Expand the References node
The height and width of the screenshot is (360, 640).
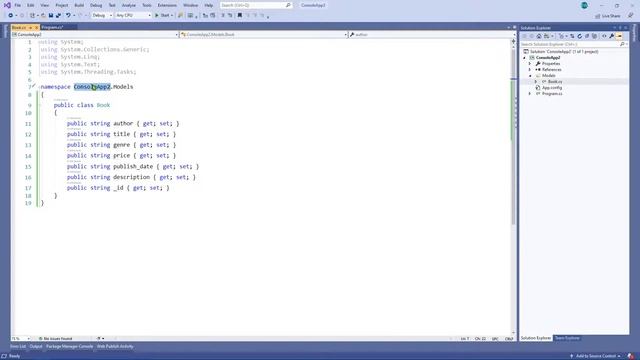pos(530,70)
